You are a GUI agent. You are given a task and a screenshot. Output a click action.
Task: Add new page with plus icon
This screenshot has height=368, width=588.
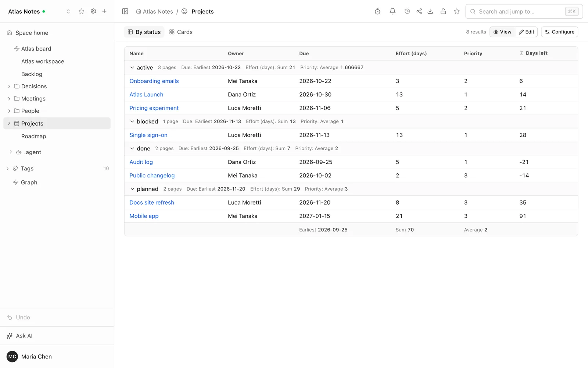point(104,11)
